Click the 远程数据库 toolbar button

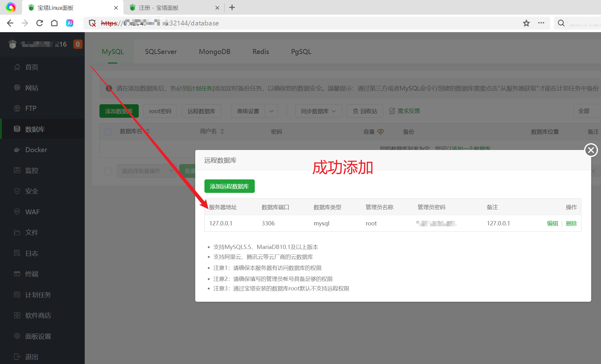click(201, 111)
